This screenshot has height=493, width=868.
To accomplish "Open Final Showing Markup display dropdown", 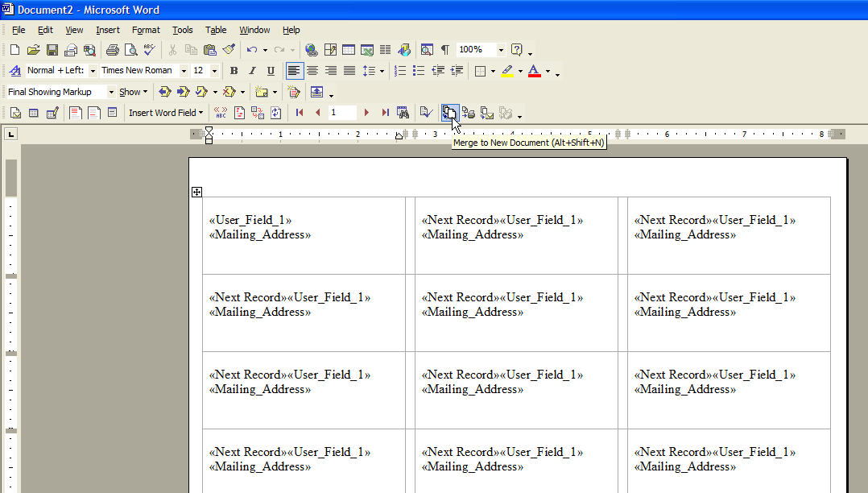I will [111, 92].
